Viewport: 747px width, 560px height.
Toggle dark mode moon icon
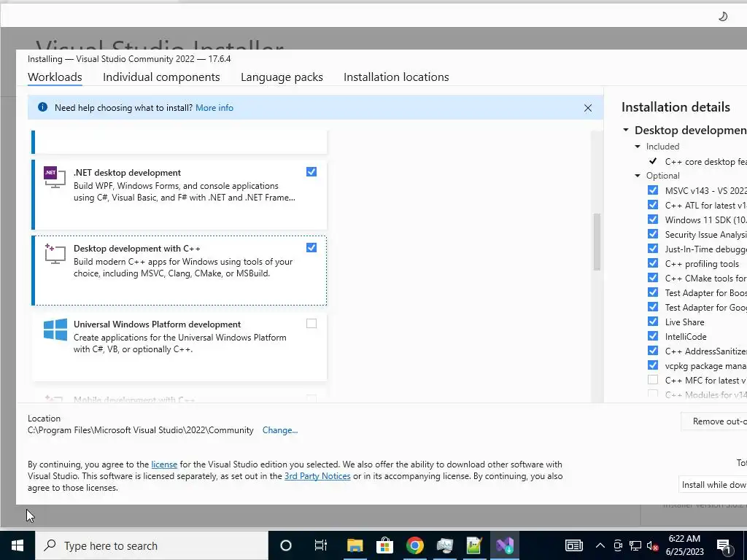[x=723, y=17]
